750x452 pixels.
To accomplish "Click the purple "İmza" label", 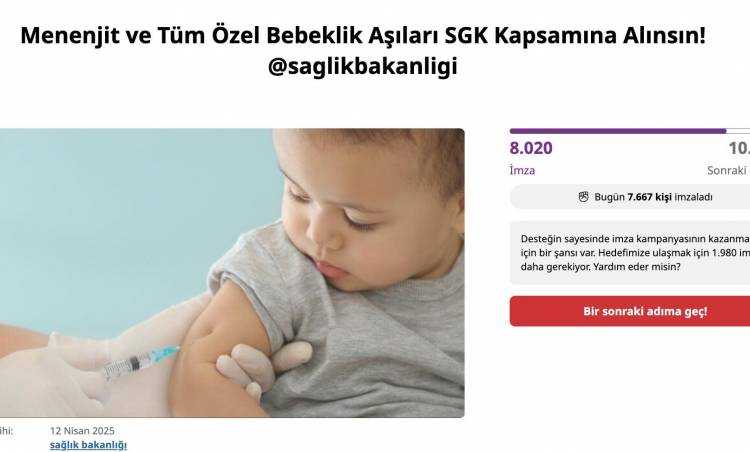I will pyautogui.click(x=522, y=170).
